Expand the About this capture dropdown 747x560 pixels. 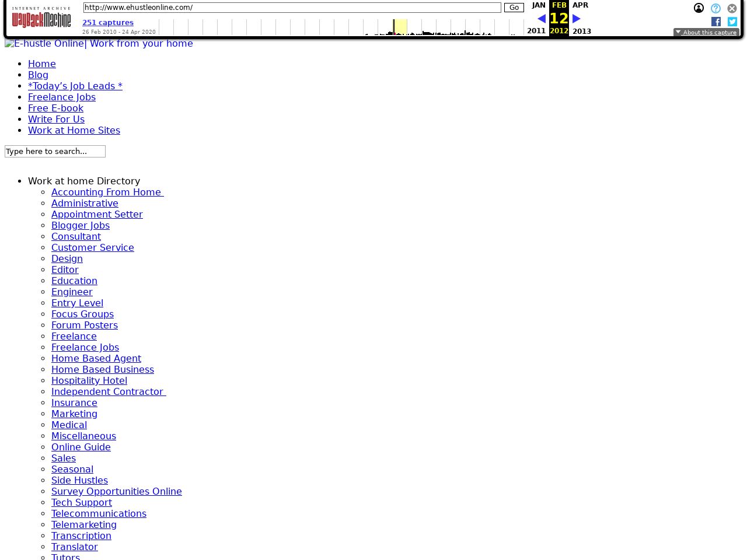click(x=706, y=33)
